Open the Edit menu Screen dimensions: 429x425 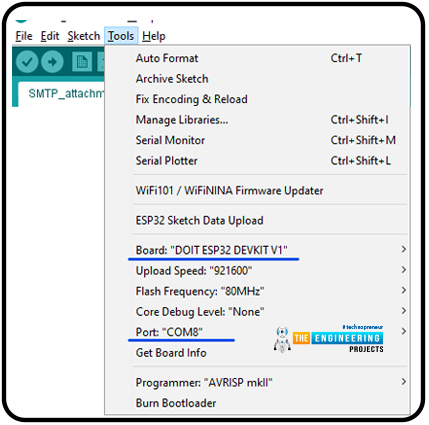point(50,36)
